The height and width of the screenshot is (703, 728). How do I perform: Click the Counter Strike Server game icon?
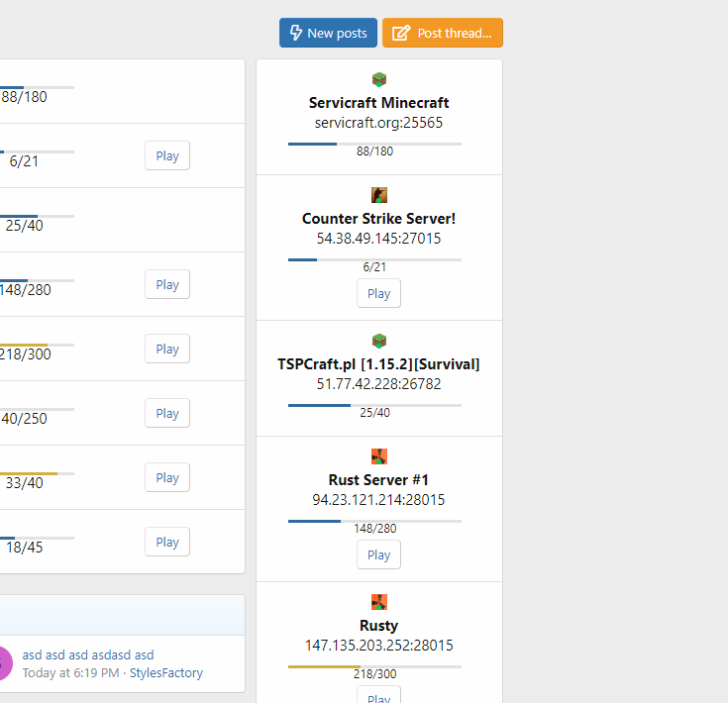tap(379, 195)
